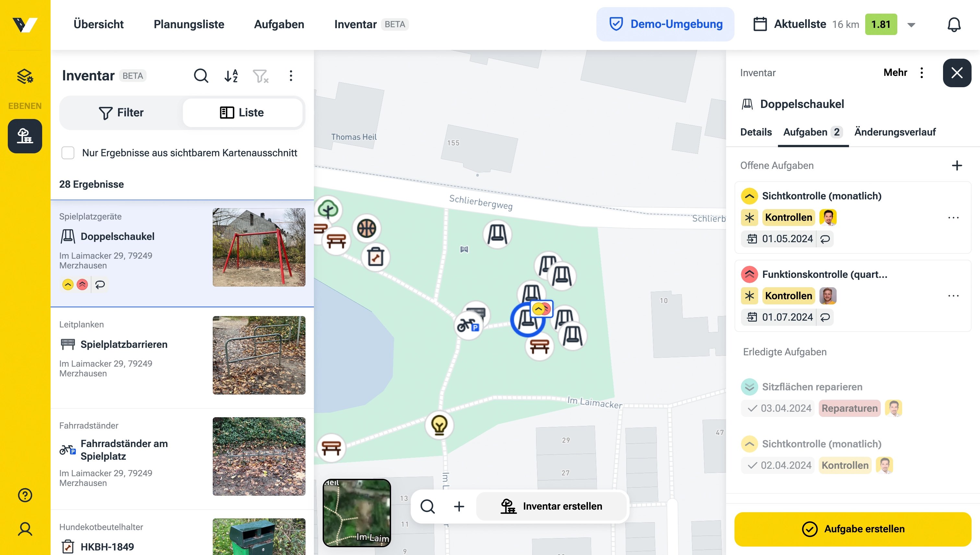
Task: Click assignee avatar on Sichtkontrolle open task
Action: point(828,218)
